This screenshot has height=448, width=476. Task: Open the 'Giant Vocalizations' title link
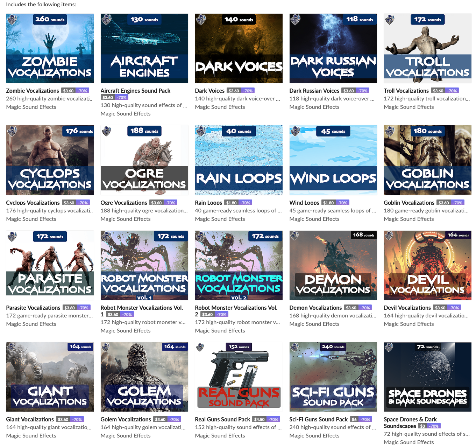[30, 419]
